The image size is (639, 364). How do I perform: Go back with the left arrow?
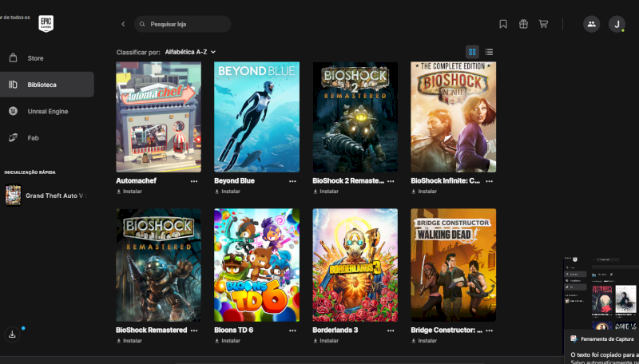tap(123, 24)
